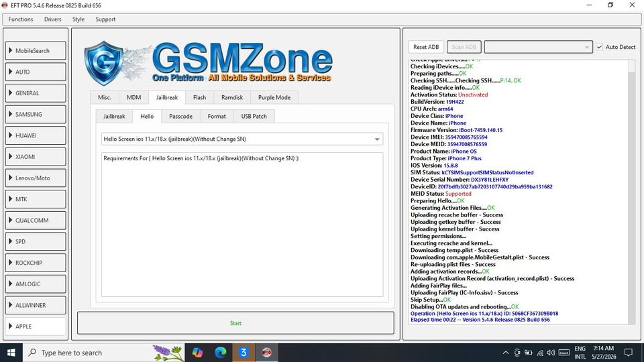Viewport: 644px width, 362px height.
Task: Open the Copilot taskbar icon
Action: click(197, 353)
